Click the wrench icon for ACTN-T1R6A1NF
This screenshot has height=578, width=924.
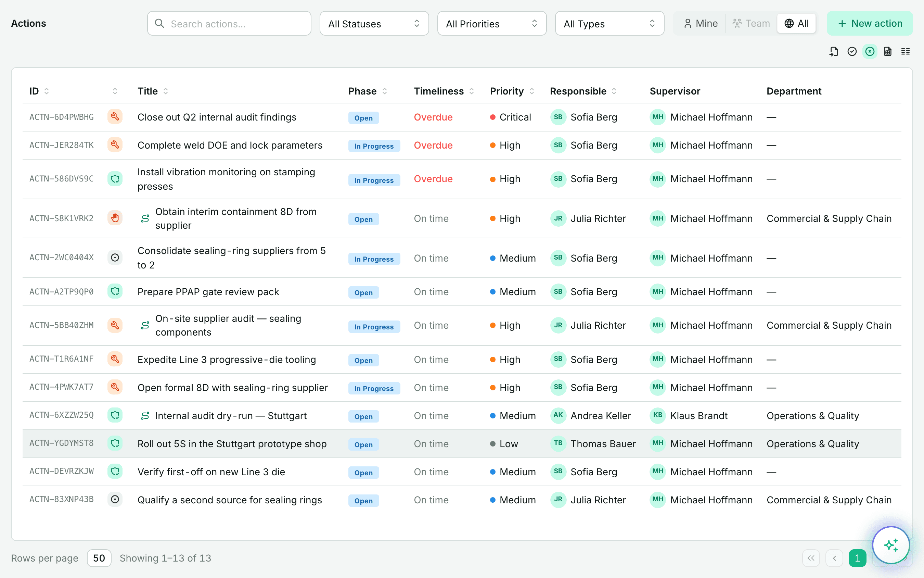115,359
